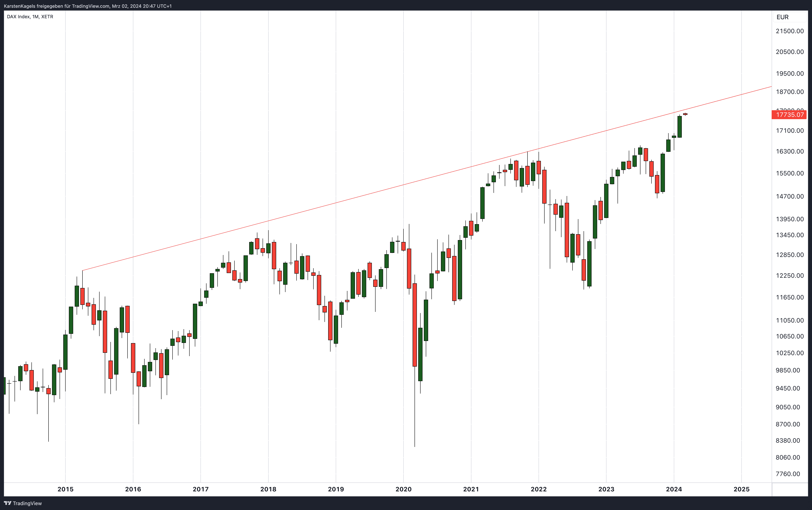This screenshot has width=812, height=510.
Task: Click the 2025 year label on the time axis
Action: 742,489
